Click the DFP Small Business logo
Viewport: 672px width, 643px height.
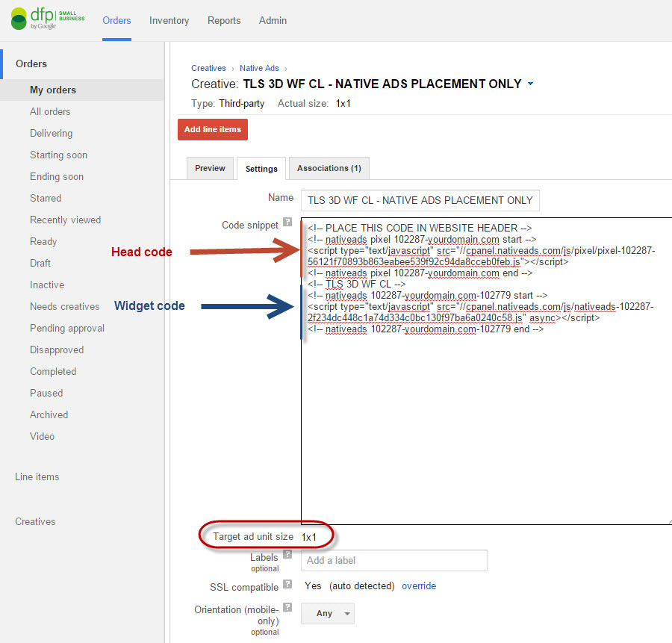point(48,19)
